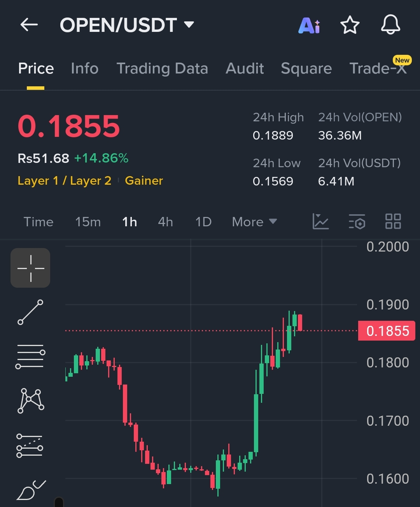This screenshot has width=420, height=507.
Task: Select the 15m chart interval
Action: pos(88,222)
